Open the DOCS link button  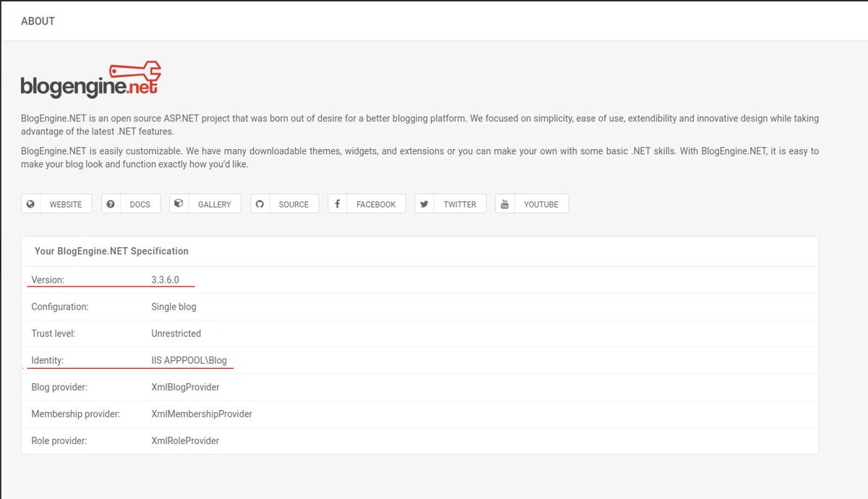click(x=131, y=204)
